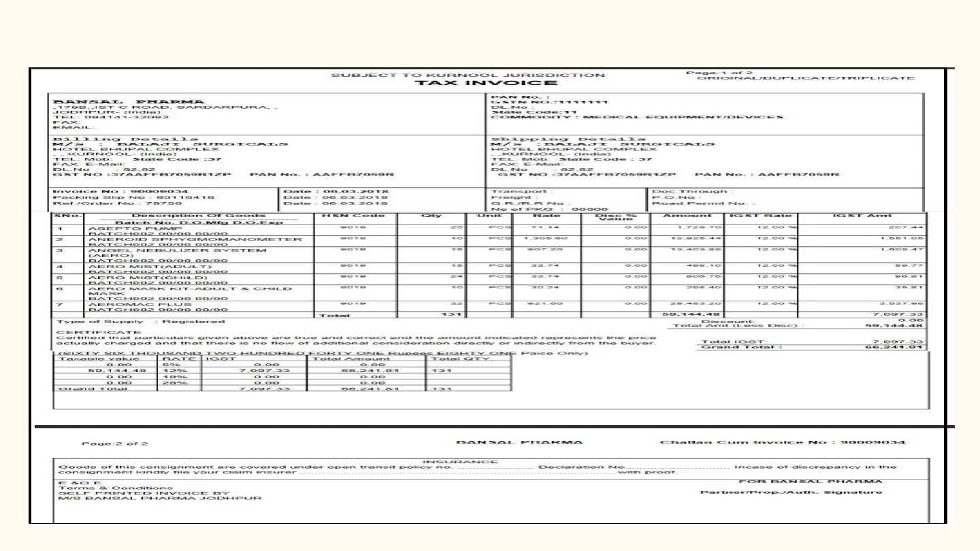Select the "18%" rate cell
Screen dimensions: 980x551
175,376
